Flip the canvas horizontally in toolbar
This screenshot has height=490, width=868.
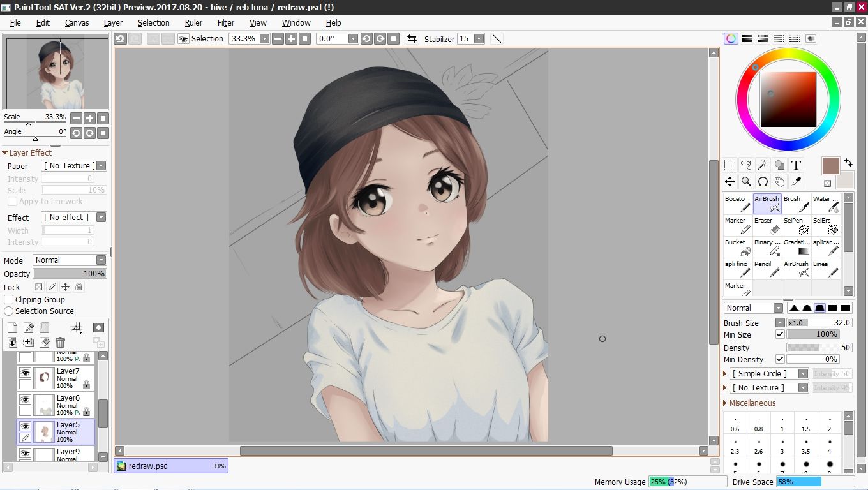pyautogui.click(x=412, y=39)
